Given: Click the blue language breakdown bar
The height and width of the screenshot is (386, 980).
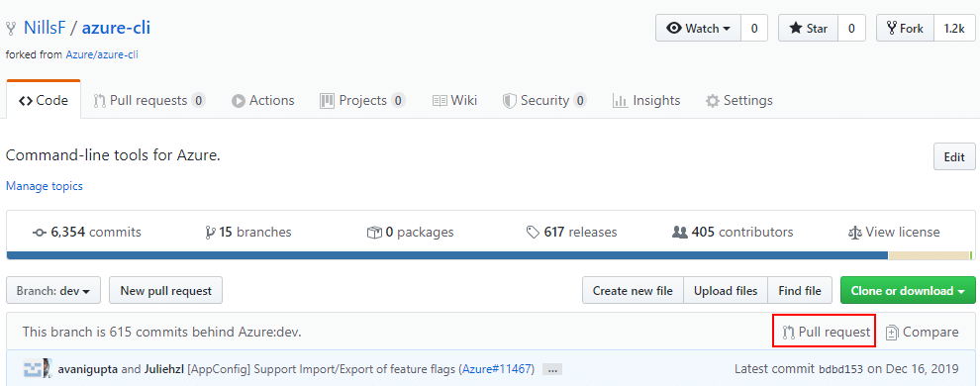Looking at the screenshot, I should 446,255.
